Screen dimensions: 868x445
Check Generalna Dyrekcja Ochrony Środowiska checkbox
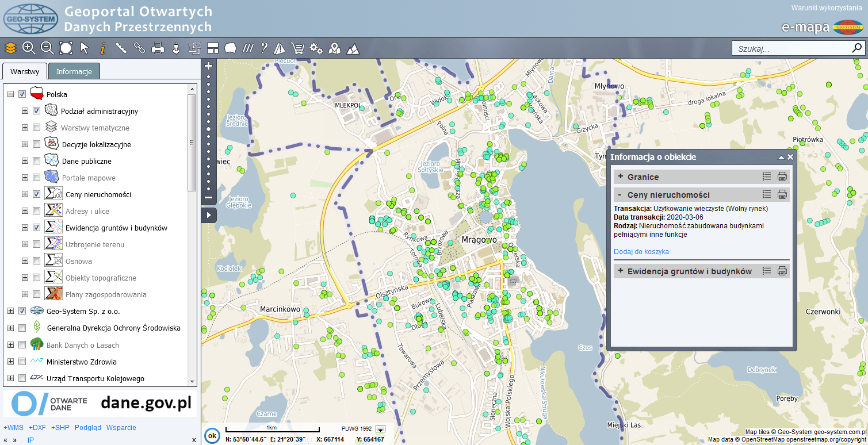[22, 328]
